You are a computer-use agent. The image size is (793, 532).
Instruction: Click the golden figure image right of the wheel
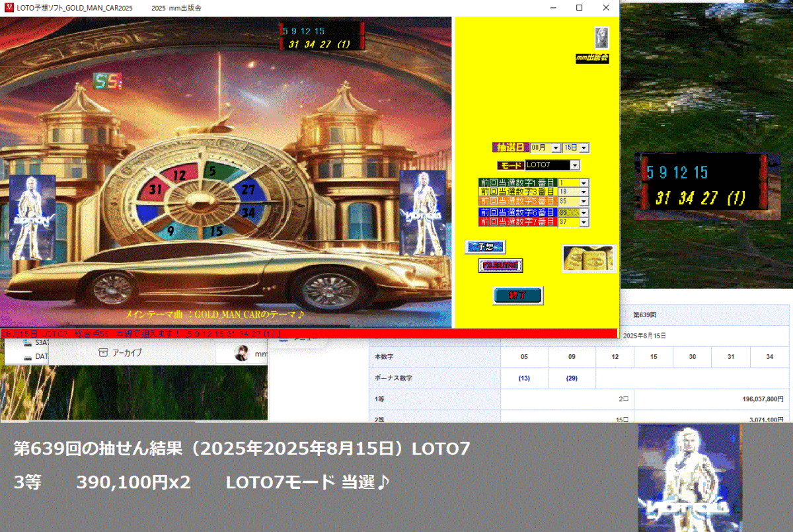point(422,212)
